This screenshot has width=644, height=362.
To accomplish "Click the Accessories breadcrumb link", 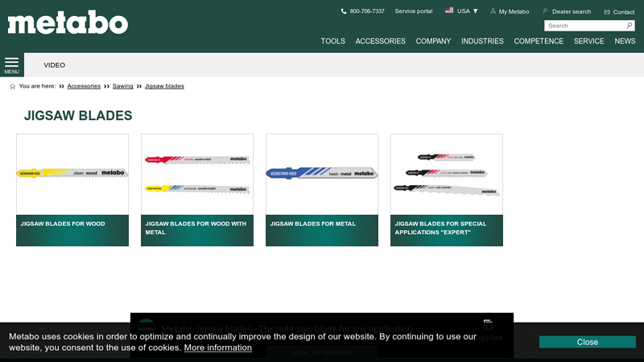I will coord(84,86).
